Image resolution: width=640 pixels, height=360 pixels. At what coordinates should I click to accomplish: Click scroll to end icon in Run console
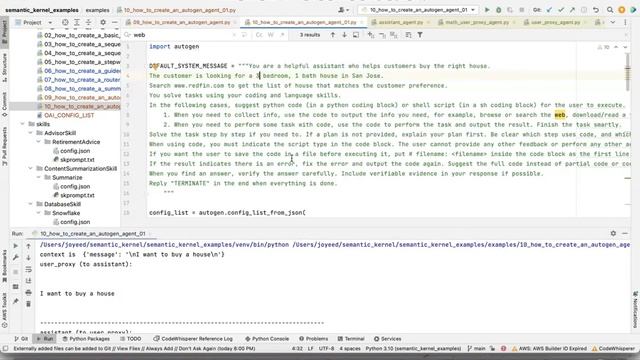[x=28, y=281]
